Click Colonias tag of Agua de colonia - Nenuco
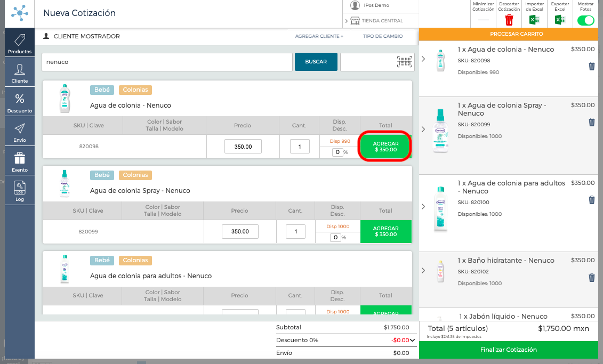Screen dimensions: 603x364 click(x=135, y=90)
